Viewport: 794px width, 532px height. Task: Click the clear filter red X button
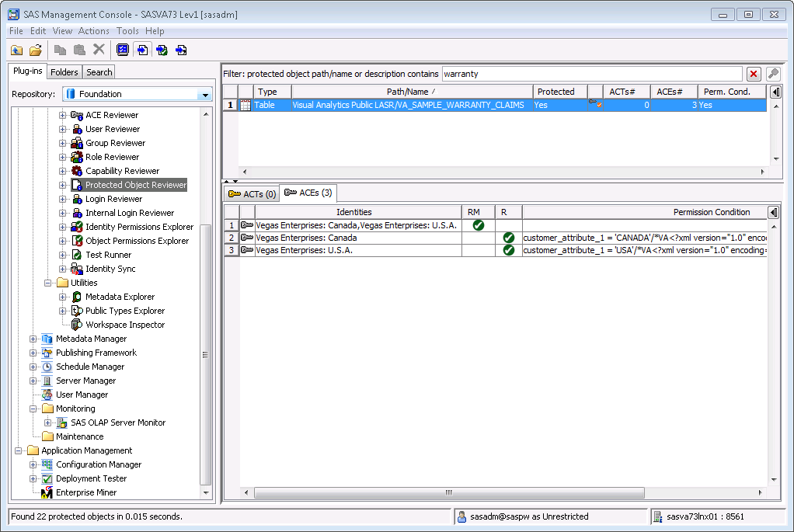(754, 74)
